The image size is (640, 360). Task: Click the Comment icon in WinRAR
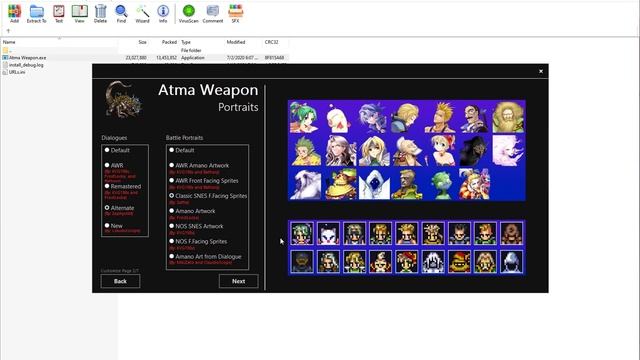(213, 11)
